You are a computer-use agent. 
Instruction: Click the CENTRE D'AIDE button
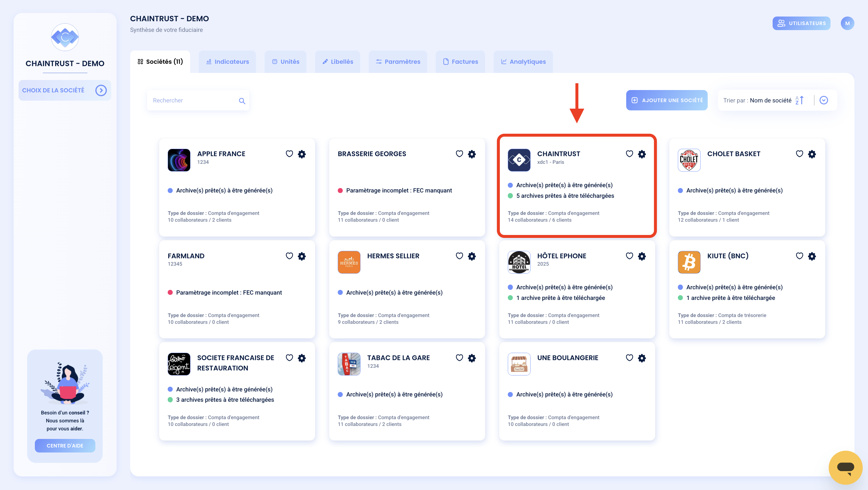point(65,445)
